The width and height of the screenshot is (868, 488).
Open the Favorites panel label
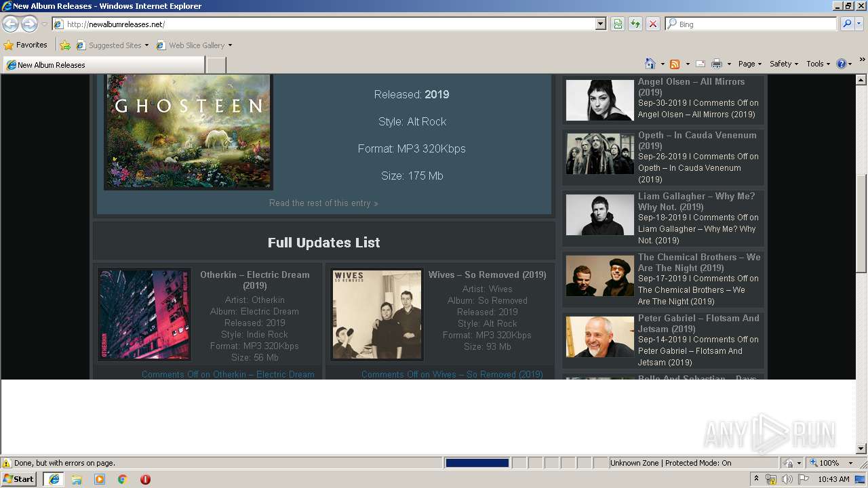(32, 45)
